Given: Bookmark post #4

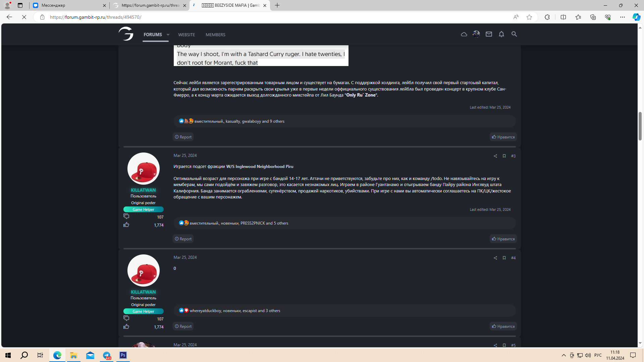Looking at the screenshot, I should tap(504, 258).
